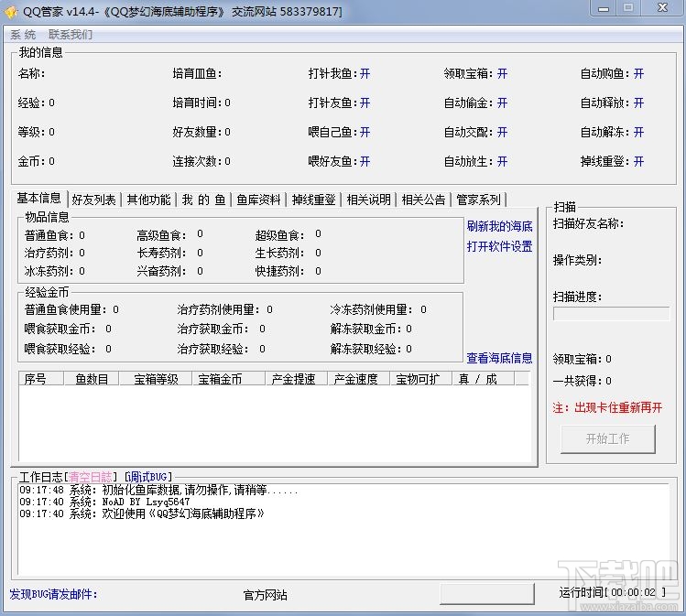Screen dimensions: 686x616
Task: Click the 查看海底信息 link
Action: pyautogui.click(x=500, y=358)
